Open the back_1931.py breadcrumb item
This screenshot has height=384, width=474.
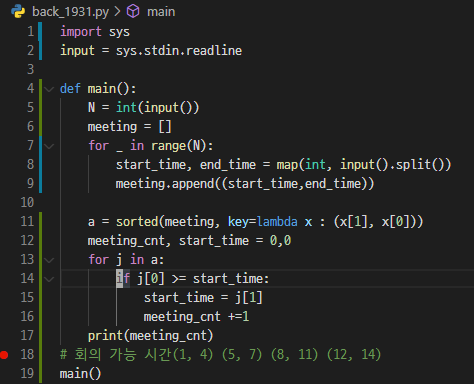click(70, 12)
